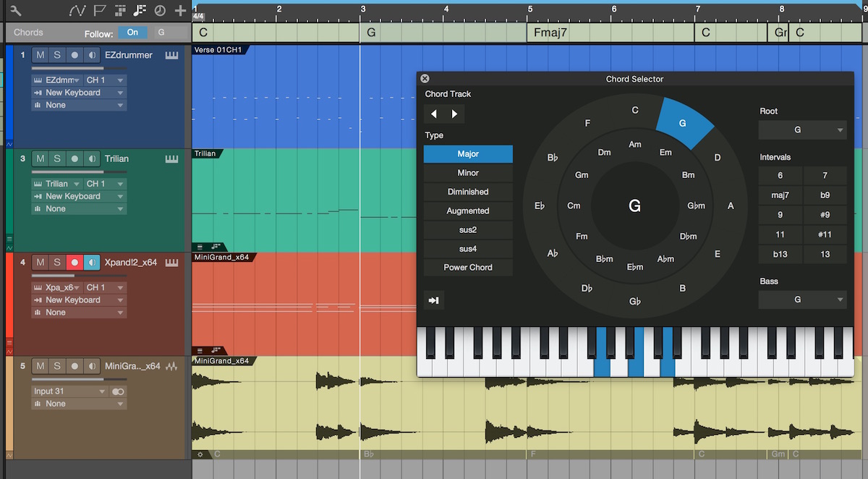Disable record arm on Xpand!2_x64 track
Screen dimensions: 868x479
pos(74,262)
